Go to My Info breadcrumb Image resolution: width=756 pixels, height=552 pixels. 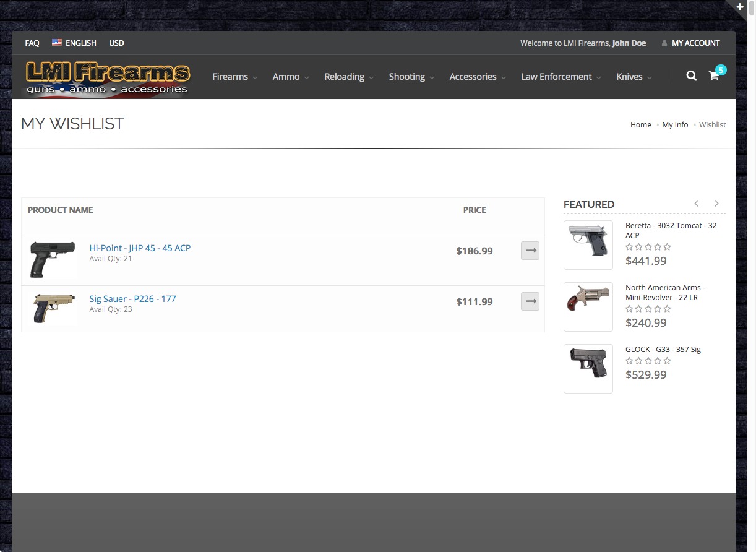[x=675, y=124]
